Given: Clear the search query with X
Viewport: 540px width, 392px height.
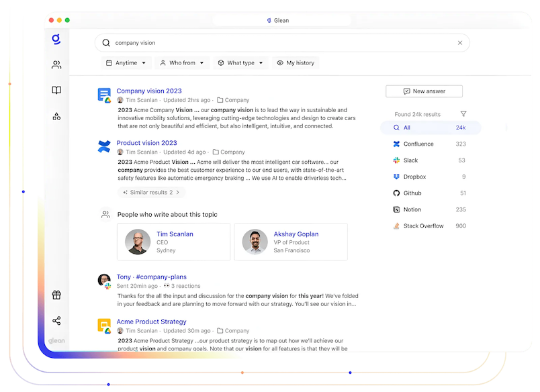Looking at the screenshot, I should click(x=460, y=43).
